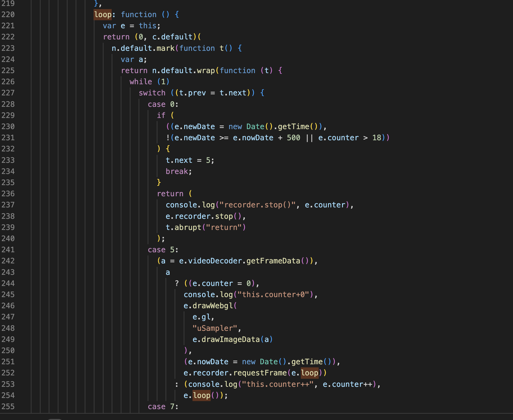The width and height of the screenshot is (513, 420).
Task: Click the "recorder.stop()" string literal
Action: tap(257, 205)
